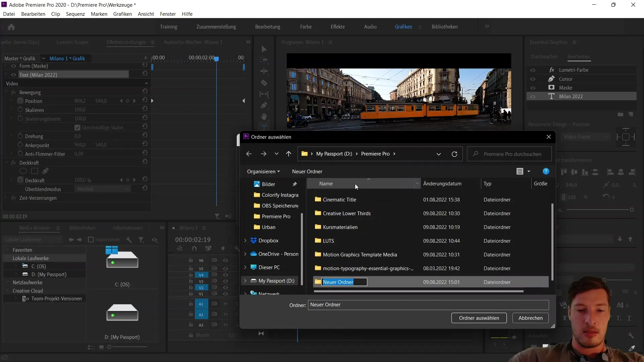Enable Gleichmäßige Skalie checkbox
The image size is (644, 362).
77,127
